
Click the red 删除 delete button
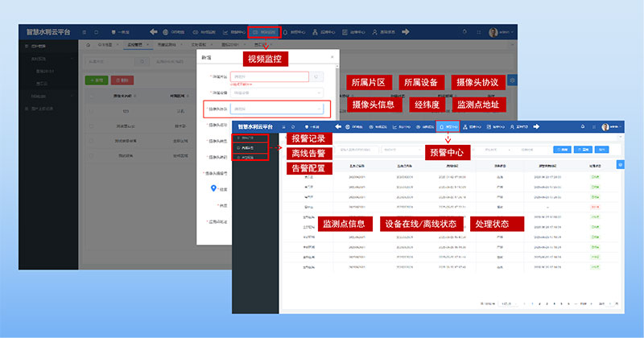122,80
